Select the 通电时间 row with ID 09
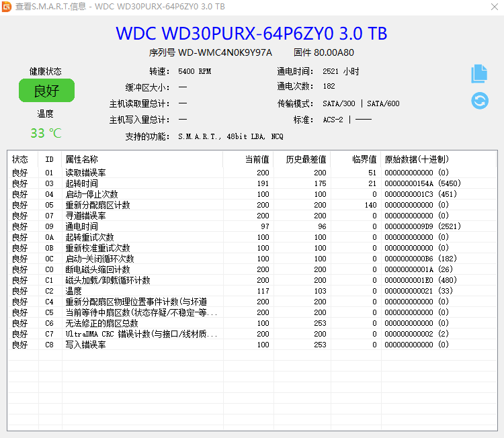This screenshot has height=438, width=504. tap(81, 226)
